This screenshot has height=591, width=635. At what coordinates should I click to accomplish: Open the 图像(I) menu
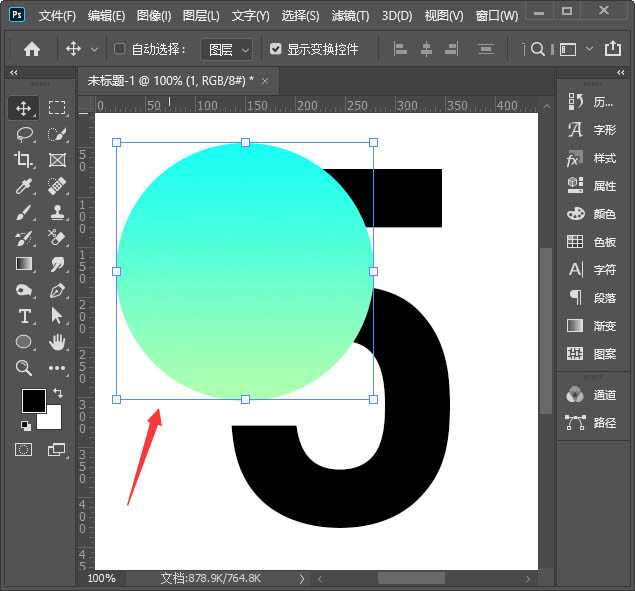[153, 16]
